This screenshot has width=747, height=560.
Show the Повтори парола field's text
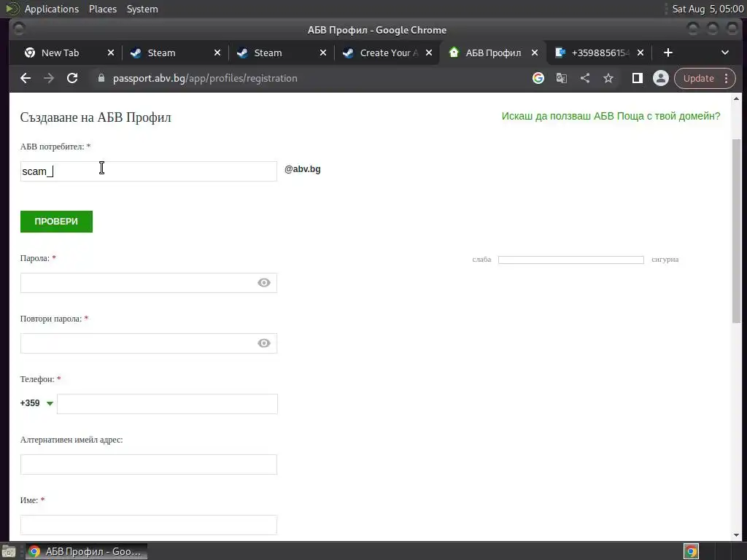tap(264, 343)
